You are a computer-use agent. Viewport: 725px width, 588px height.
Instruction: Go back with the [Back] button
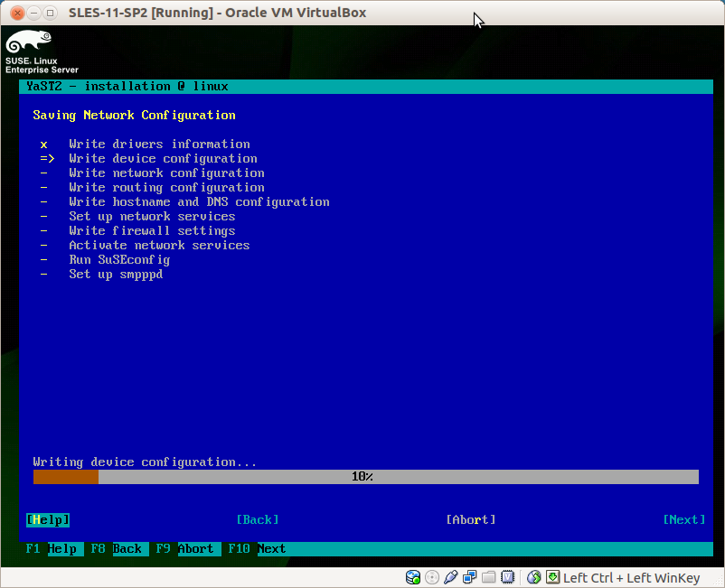point(258,520)
